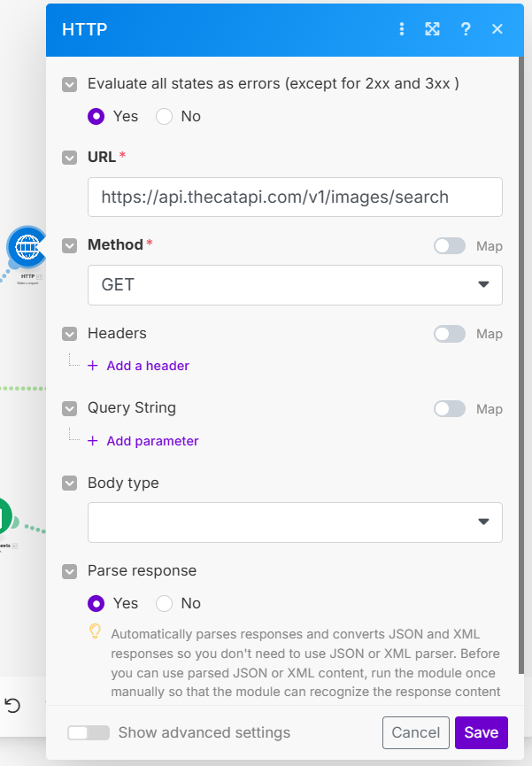Select No for evaluate all states as errors
The image size is (532, 766).
[165, 116]
